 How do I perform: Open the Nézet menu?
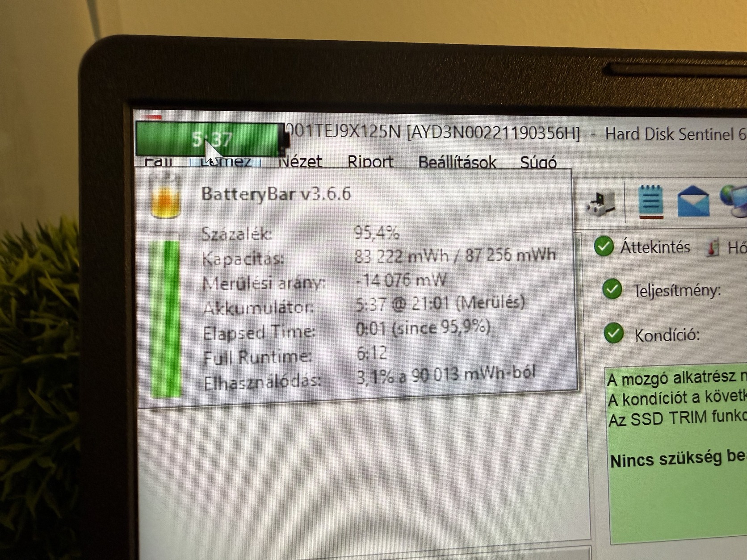click(x=300, y=162)
